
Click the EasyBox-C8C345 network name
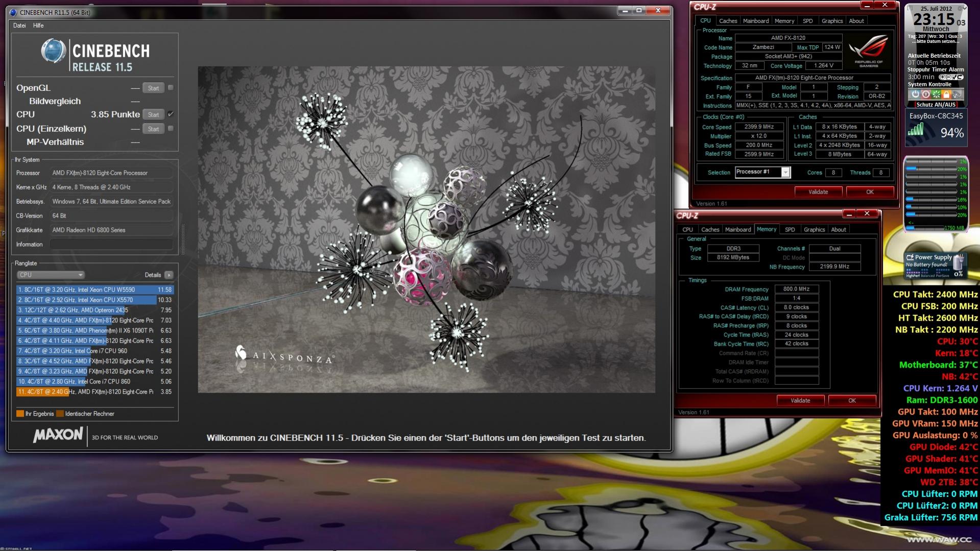(936, 116)
